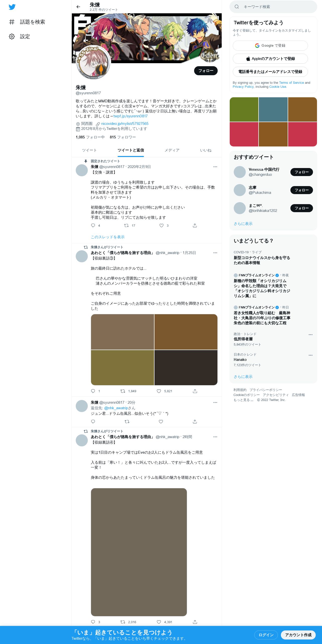Open メディア tab
The width and height of the screenshot is (322, 644).
click(172, 150)
